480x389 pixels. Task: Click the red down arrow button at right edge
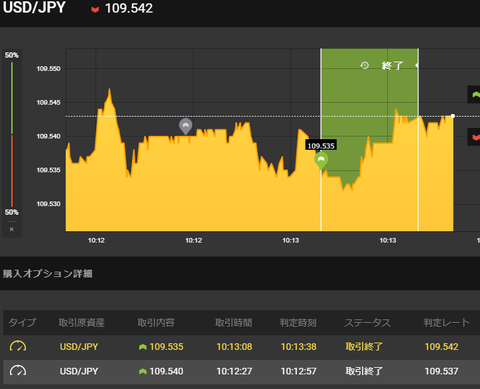[474, 137]
